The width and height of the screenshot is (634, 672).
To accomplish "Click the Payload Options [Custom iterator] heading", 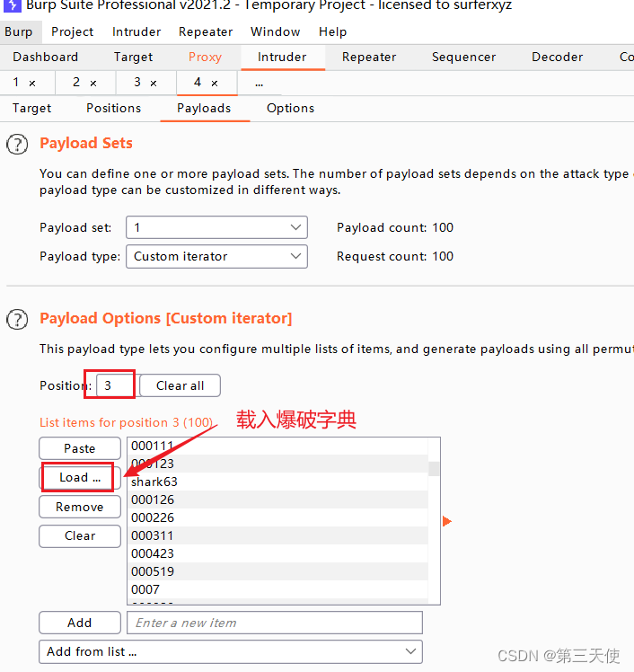I will [x=166, y=318].
